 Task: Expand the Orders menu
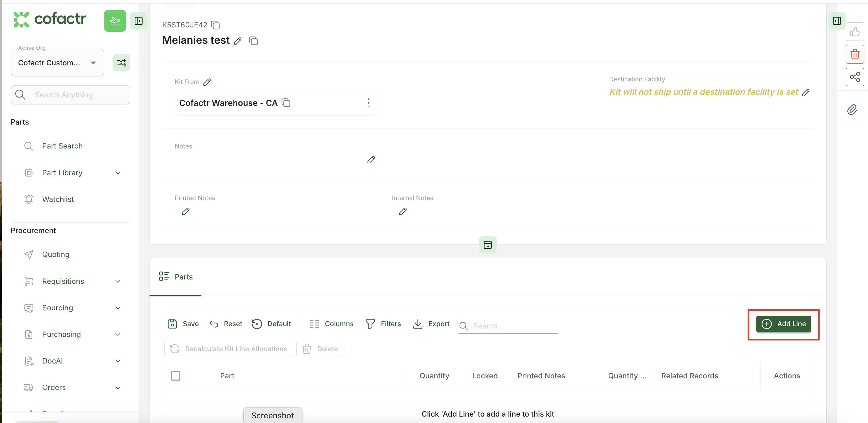tap(117, 388)
